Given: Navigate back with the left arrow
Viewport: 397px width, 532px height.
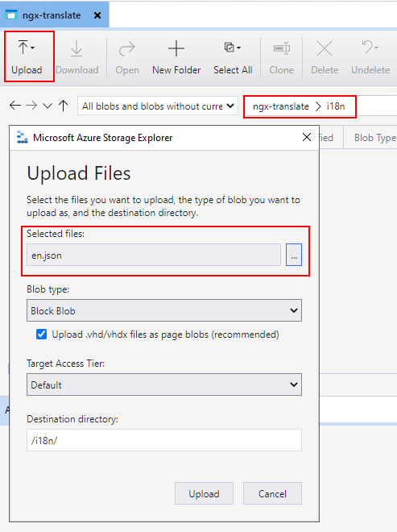Looking at the screenshot, I should point(15,106).
